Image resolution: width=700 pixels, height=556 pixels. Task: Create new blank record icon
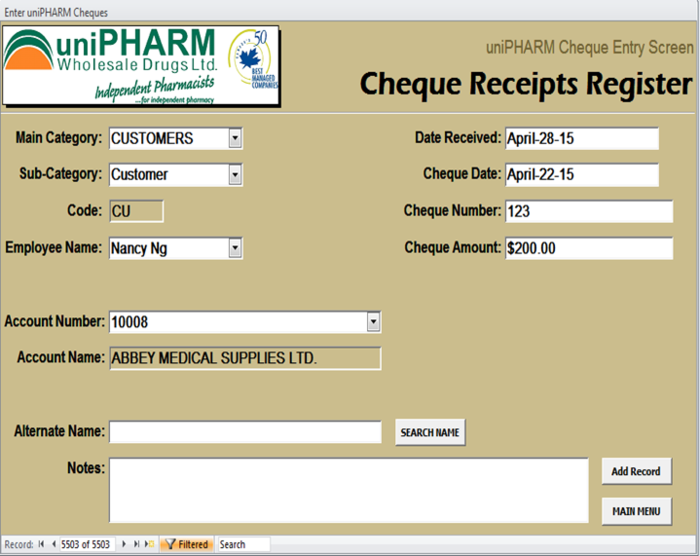tap(149, 544)
